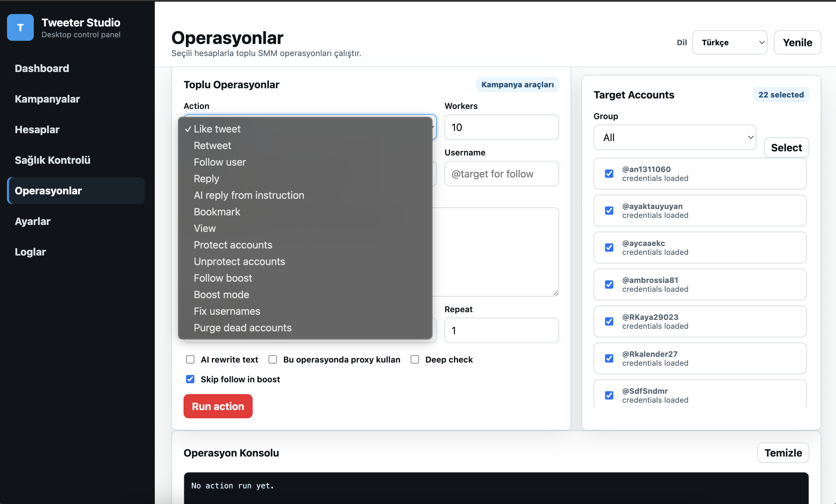Select AI reply from instruction
Viewport: 836px width, 504px height.
(x=305, y=195)
